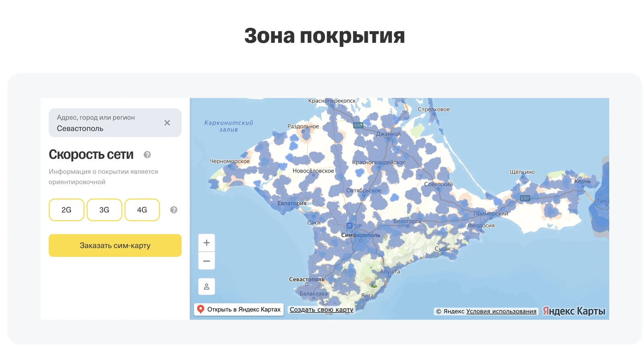The image size is (644, 345).
Task: Click the Алушта map label
Action: click(x=390, y=272)
